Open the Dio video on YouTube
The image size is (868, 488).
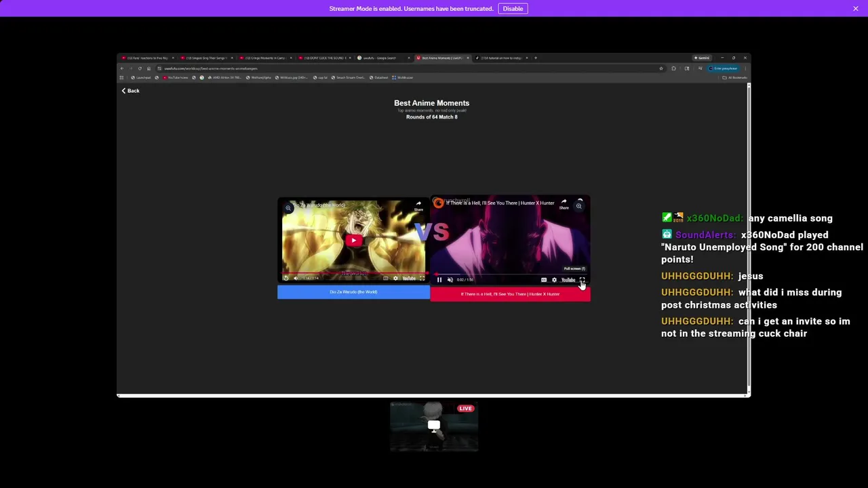(x=409, y=278)
